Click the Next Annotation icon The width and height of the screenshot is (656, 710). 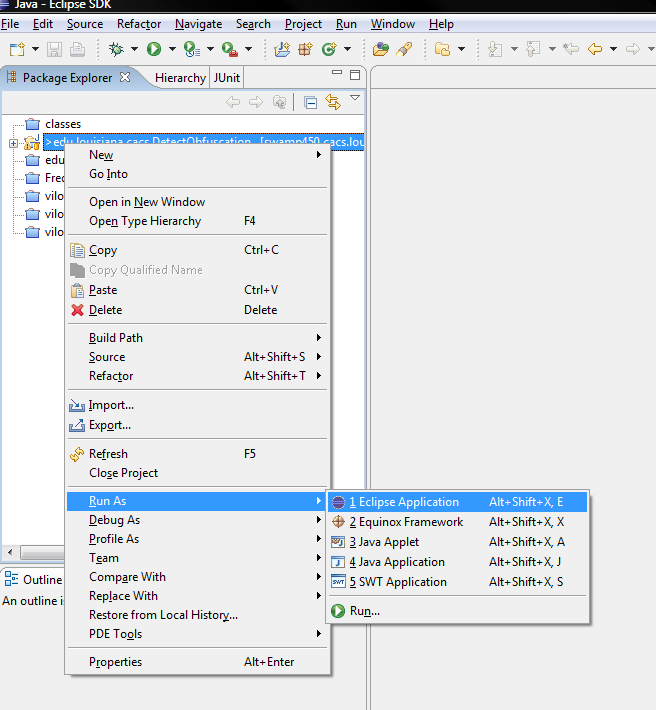[495, 49]
